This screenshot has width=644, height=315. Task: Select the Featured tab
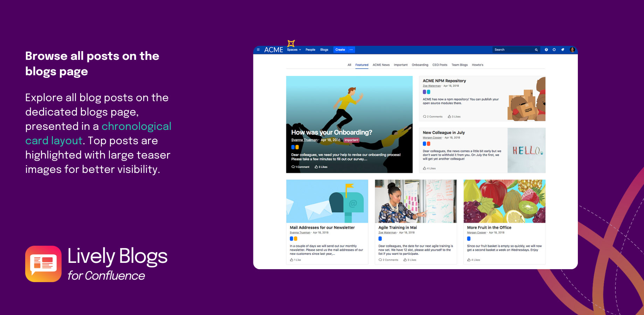362,65
